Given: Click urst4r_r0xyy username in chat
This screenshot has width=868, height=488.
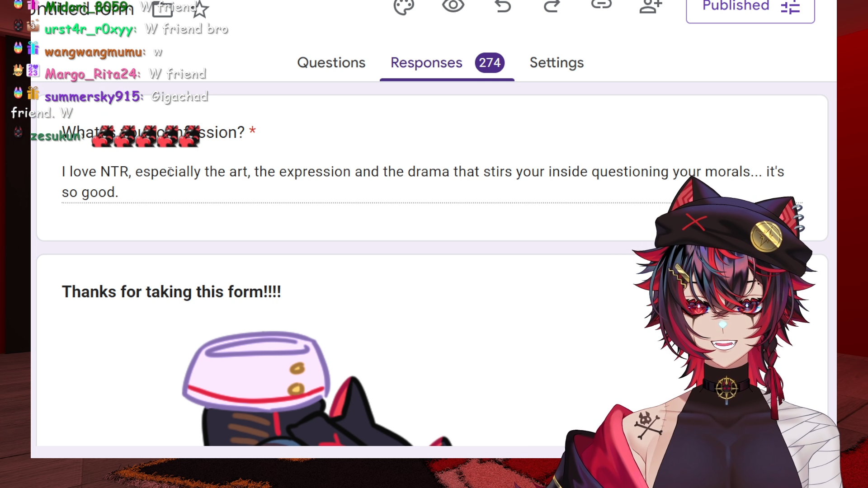Looking at the screenshot, I should [90, 29].
